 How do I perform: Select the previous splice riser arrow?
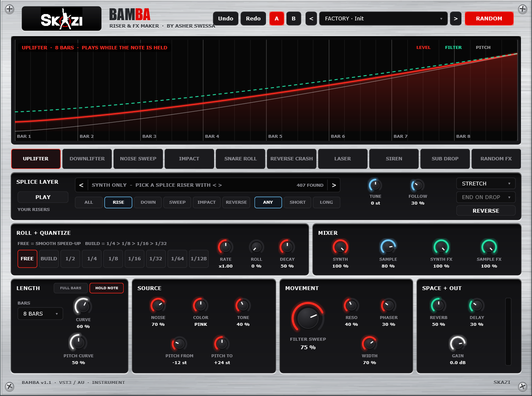pos(82,185)
